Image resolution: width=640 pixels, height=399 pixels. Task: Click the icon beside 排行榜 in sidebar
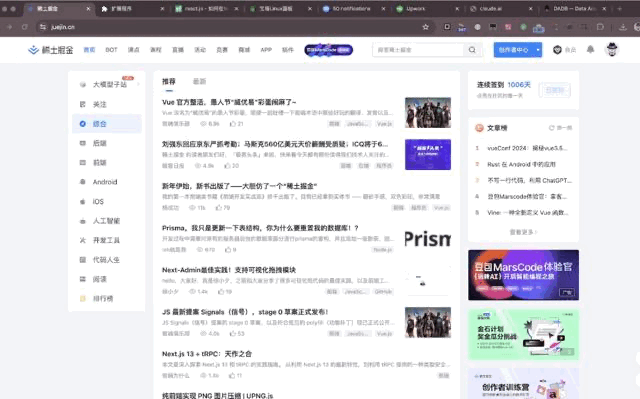82,299
